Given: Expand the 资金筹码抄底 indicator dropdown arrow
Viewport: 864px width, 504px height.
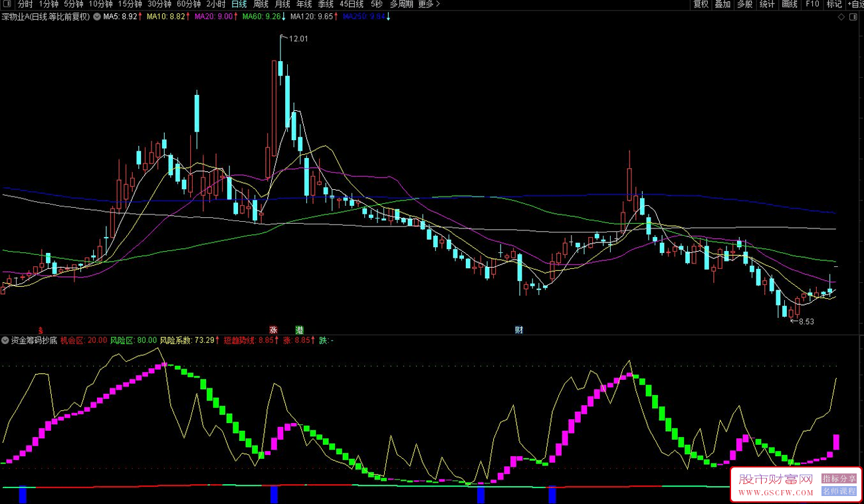Looking at the screenshot, I should [x=5, y=340].
